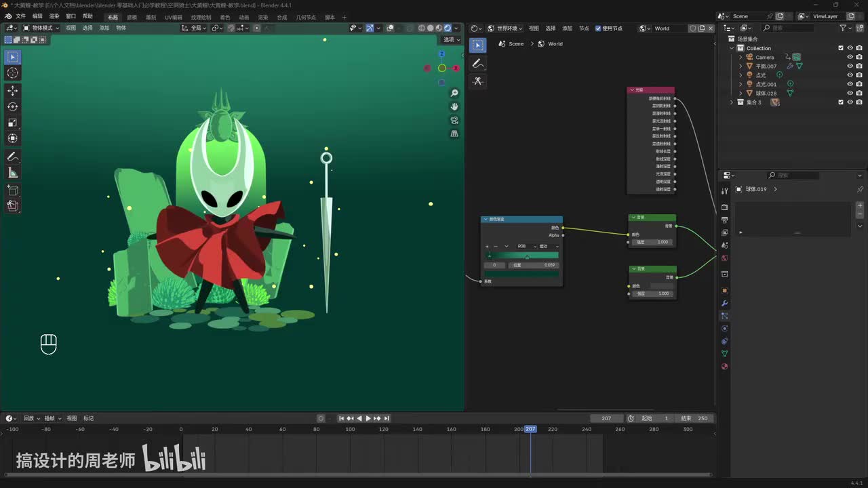Viewport: 868px width, 488px height.
Task: Open the 选项 options dropdown in viewport
Action: point(452,39)
